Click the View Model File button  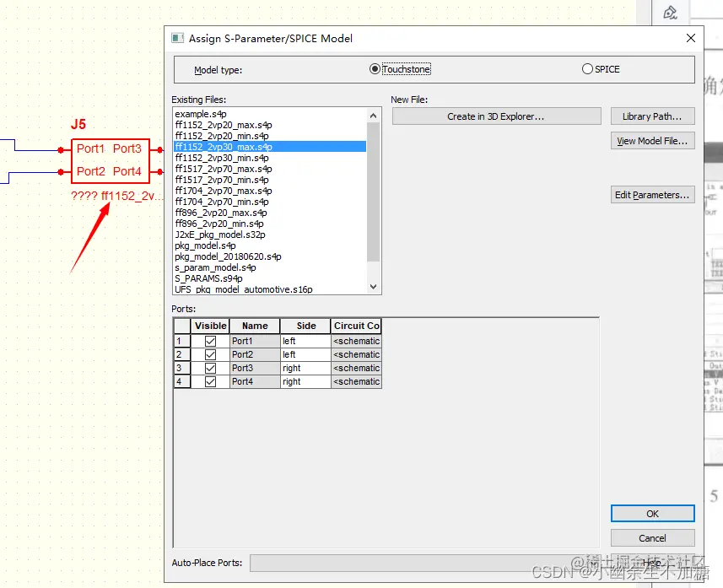coord(652,141)
